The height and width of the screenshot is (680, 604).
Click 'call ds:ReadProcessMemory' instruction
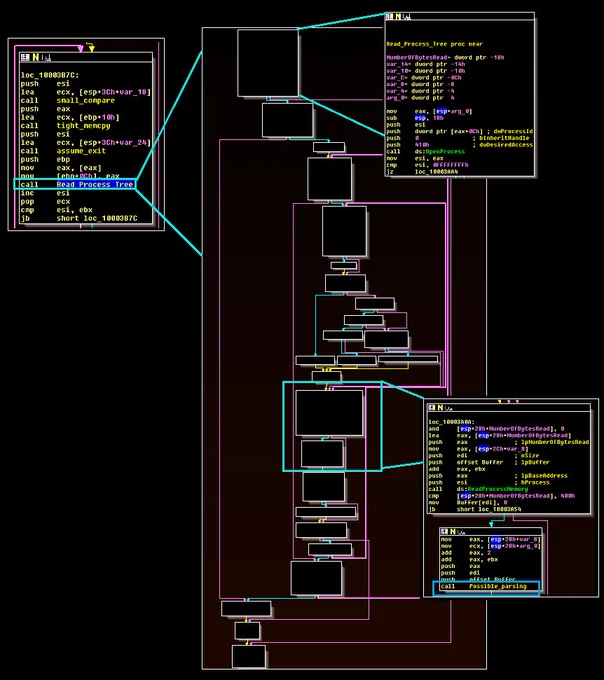[478, 489]
